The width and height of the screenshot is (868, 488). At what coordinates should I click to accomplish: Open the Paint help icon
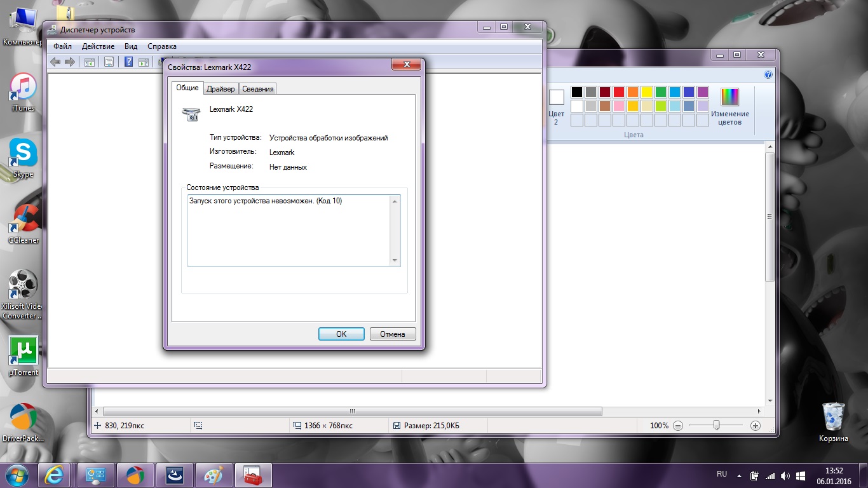coord(768,74)
